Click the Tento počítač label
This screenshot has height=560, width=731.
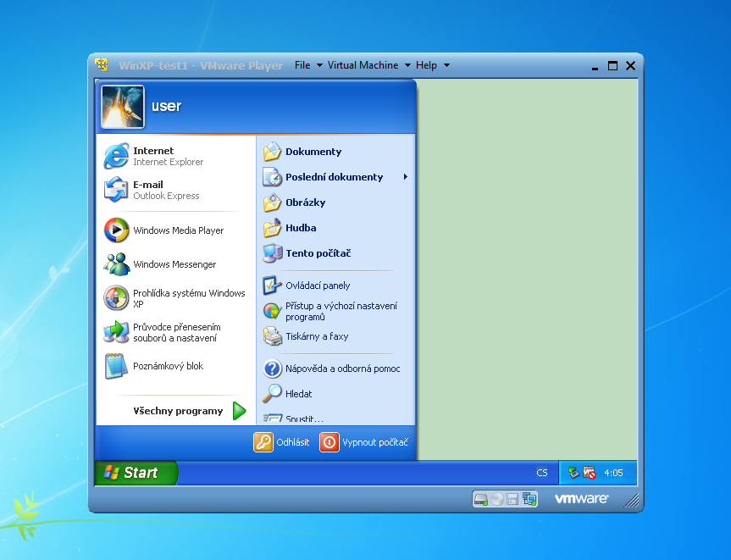pos(318,253)
